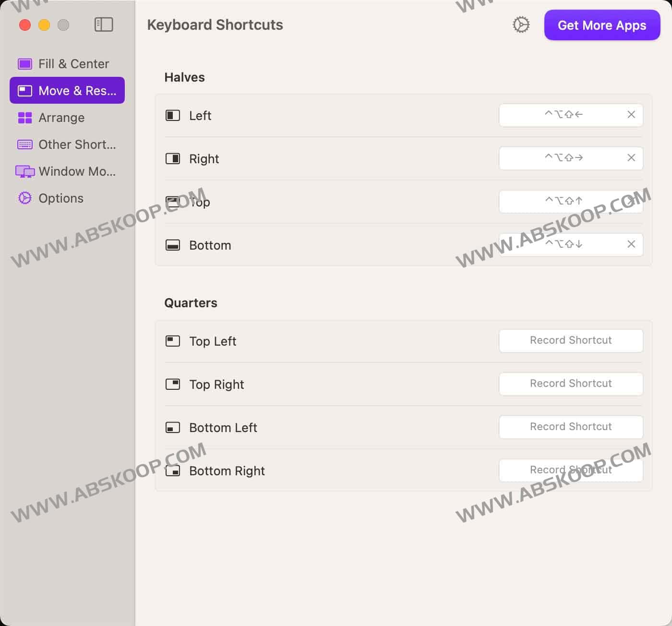The image size is (672, 626).
Task: Select the Window Modes sidebar icon
Action: (24, 171)
